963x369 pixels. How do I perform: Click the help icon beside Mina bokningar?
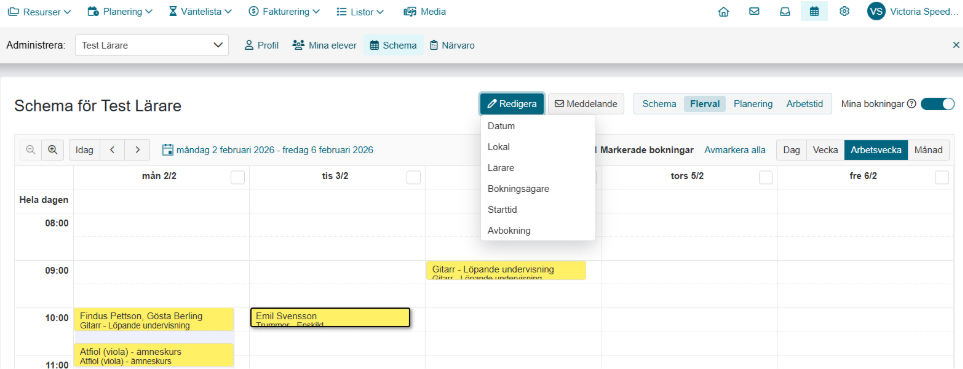click(x=911, y=104)
